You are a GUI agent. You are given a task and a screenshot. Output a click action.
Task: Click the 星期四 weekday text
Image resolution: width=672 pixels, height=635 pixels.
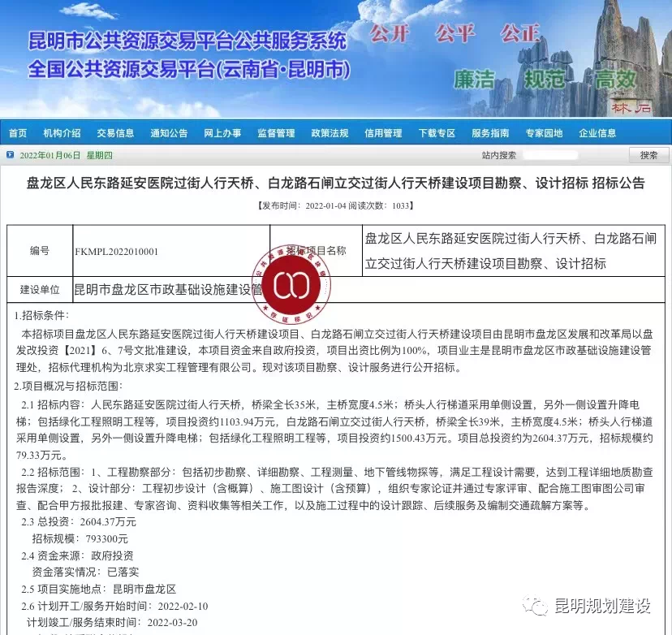tap(100, 155)
